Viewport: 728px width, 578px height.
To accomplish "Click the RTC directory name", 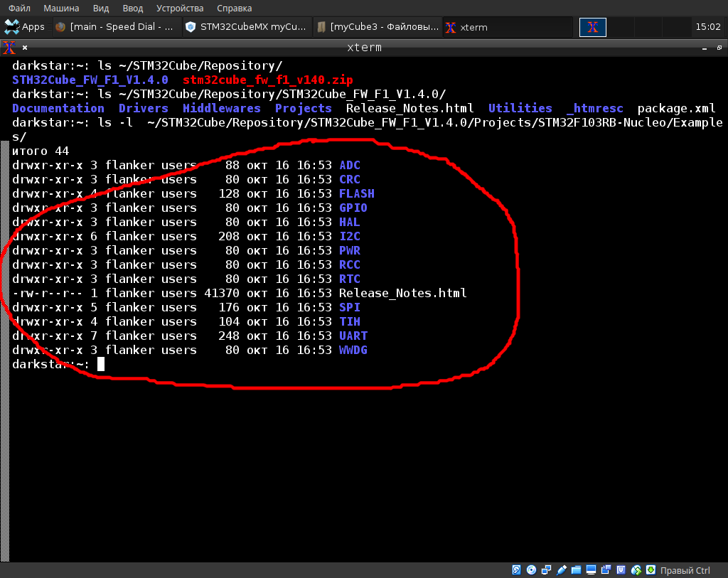I will coord(350,279).
